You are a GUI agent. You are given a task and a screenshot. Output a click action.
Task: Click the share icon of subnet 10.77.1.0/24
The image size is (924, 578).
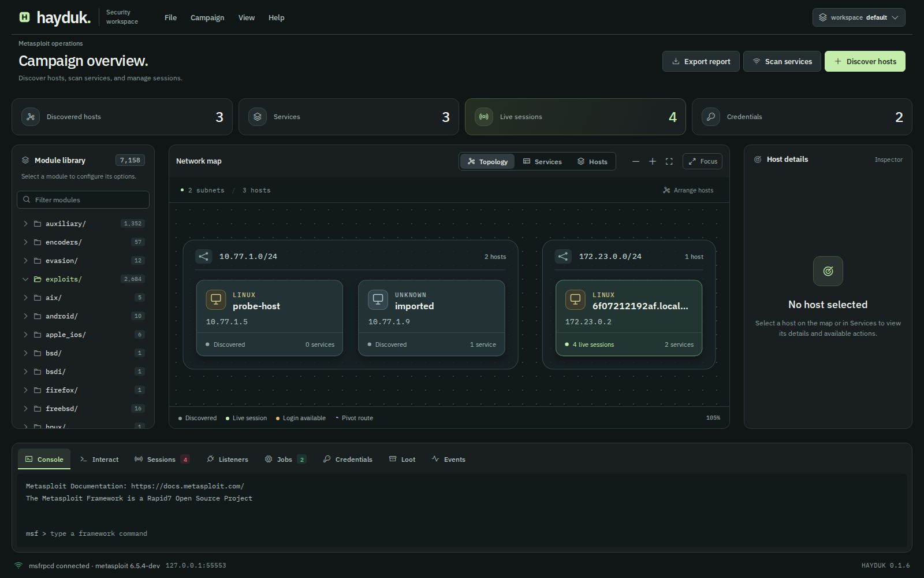click(204, 256)
